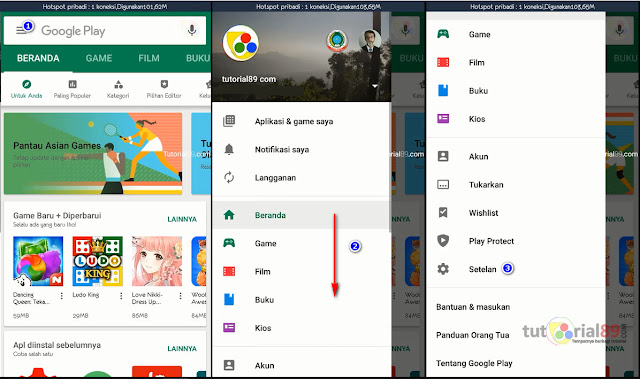
Task: Tap the Wishlist bookmark icon
Action: pyautogui.click(x=443, y=213)
